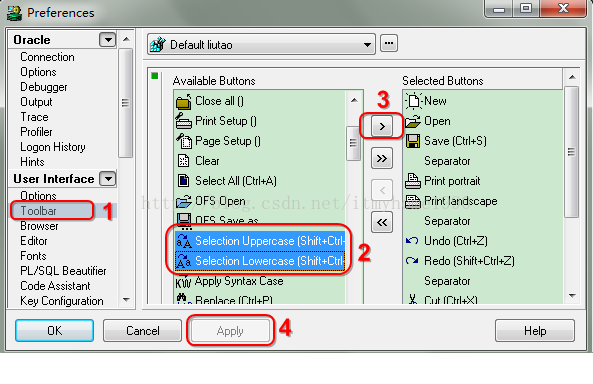The image size is (593, 384).
Task: Click the Save floppy disk icon
Action: [413, 141]
